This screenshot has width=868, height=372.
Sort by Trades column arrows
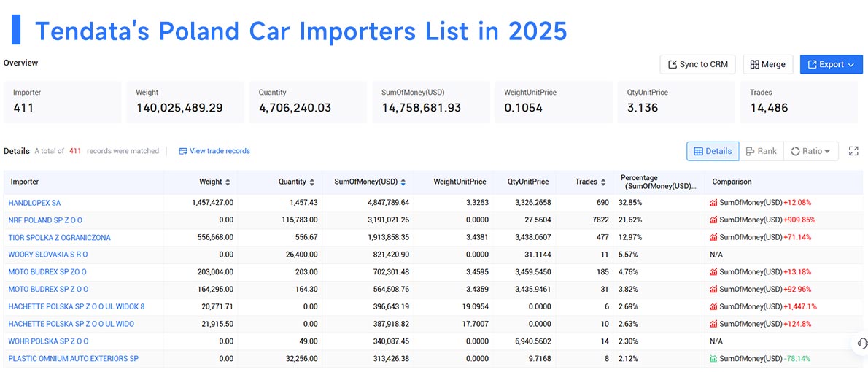click(x=602, y=182)
